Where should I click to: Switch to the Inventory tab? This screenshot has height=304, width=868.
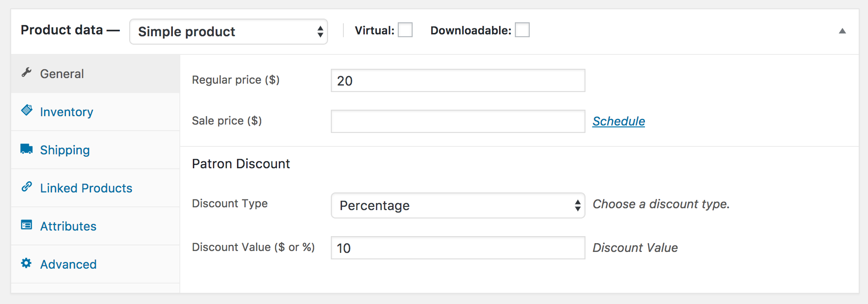66,112
